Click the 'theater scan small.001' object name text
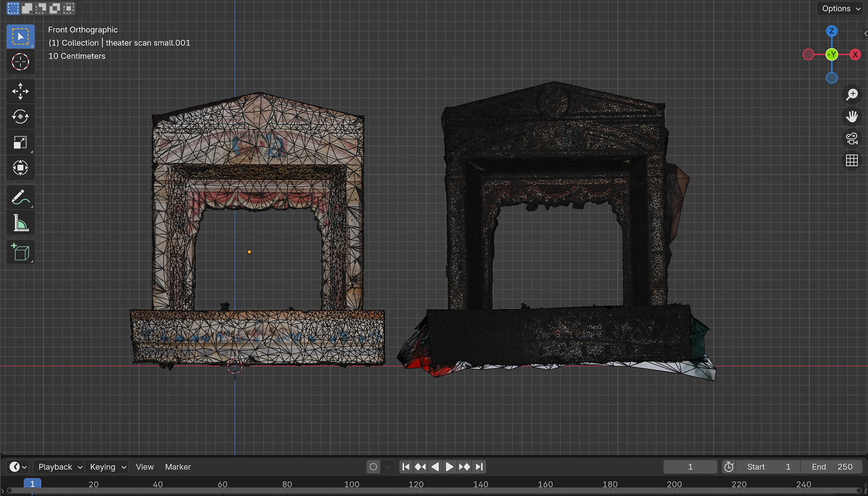 click(148, 43)
